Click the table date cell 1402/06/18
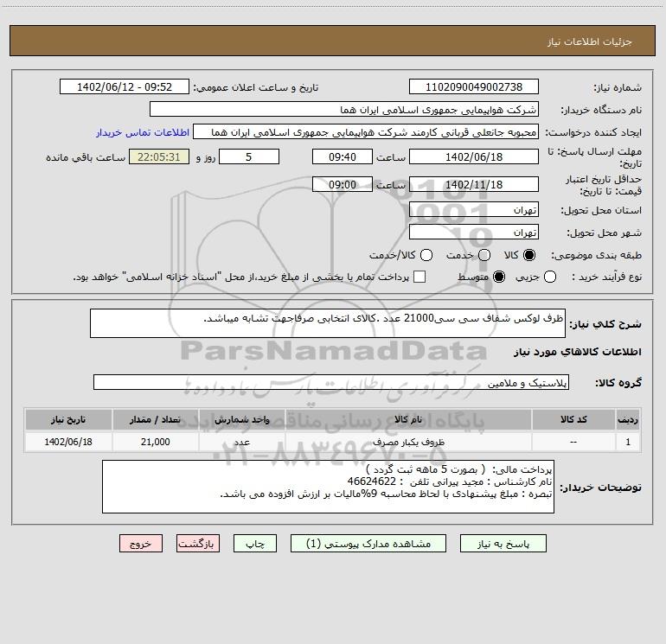The width and height of the screenshot is (666, 644). point(68,442)
